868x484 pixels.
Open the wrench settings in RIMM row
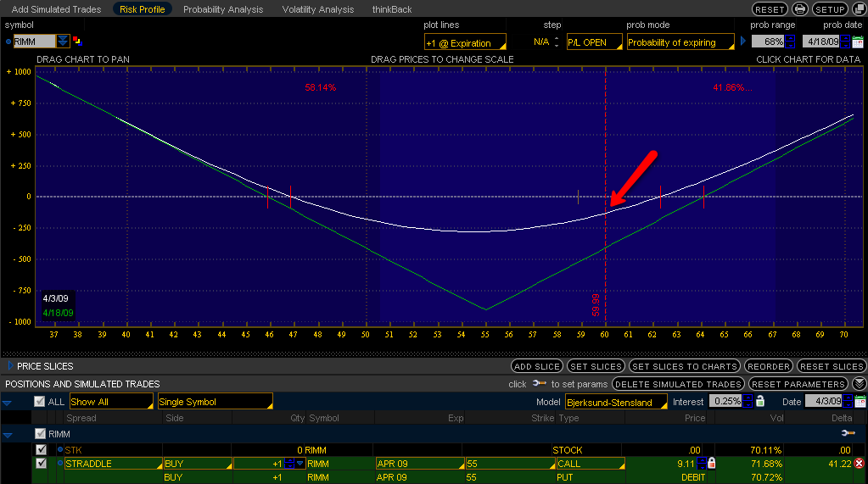tap(848, 433)
